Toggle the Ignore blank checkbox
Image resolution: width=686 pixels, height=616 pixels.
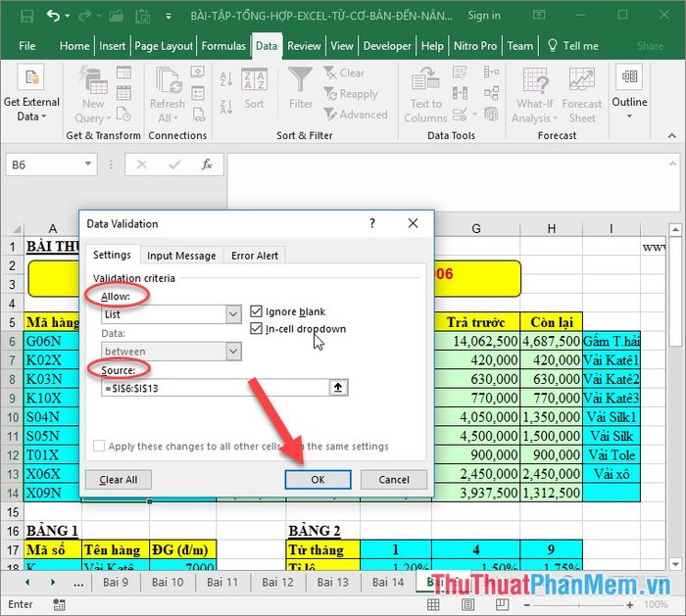click(257, 311)
